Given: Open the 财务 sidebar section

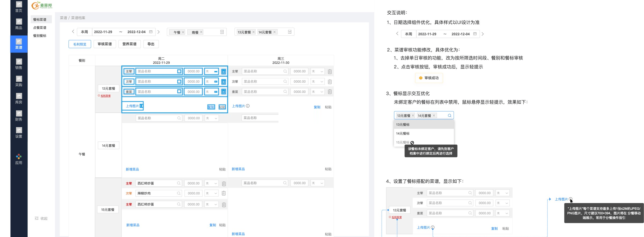Looking at the screenshot, I should click(19, 116).
